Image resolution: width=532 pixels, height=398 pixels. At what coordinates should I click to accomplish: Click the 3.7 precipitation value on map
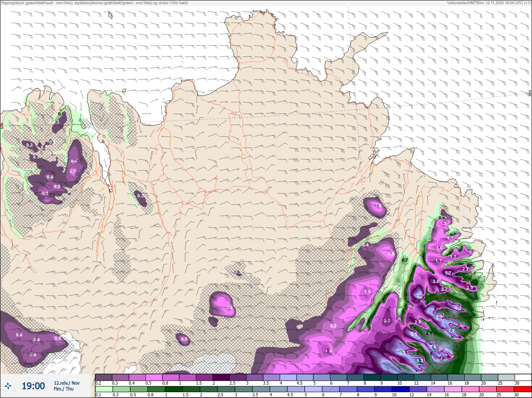[x=448, y=273]
